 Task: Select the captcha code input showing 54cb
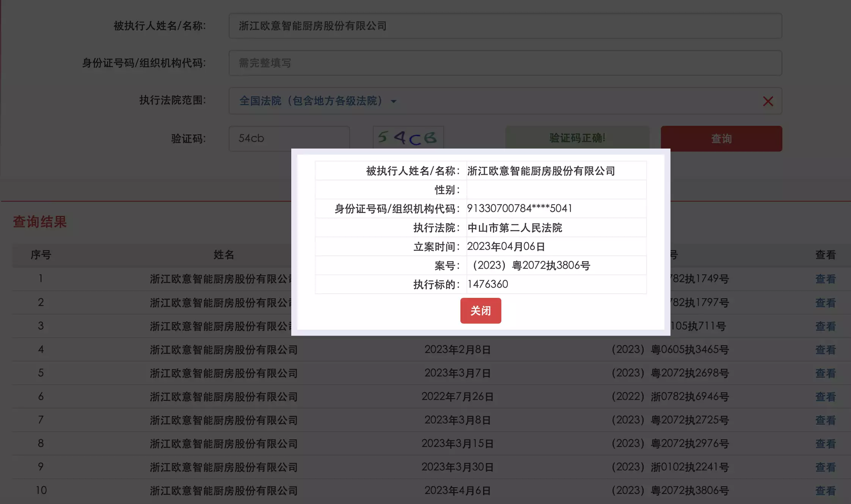pos(289,139)
